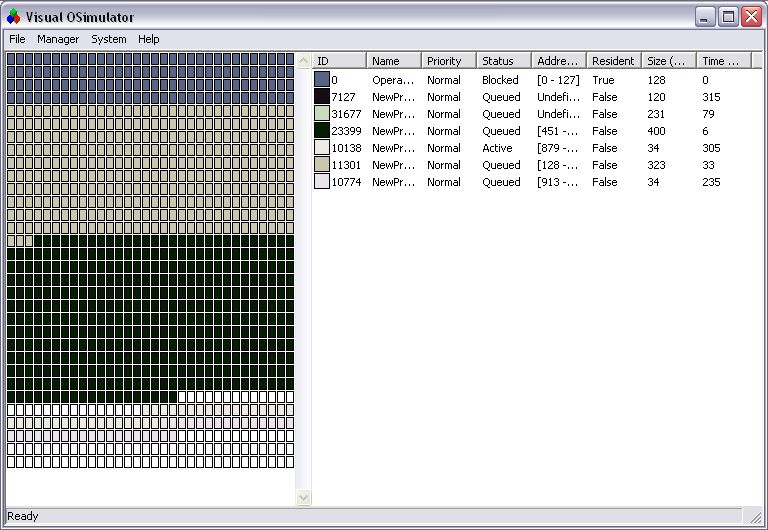Click the 'Ready' status bar text
The image size is (768, 530).
23,516
